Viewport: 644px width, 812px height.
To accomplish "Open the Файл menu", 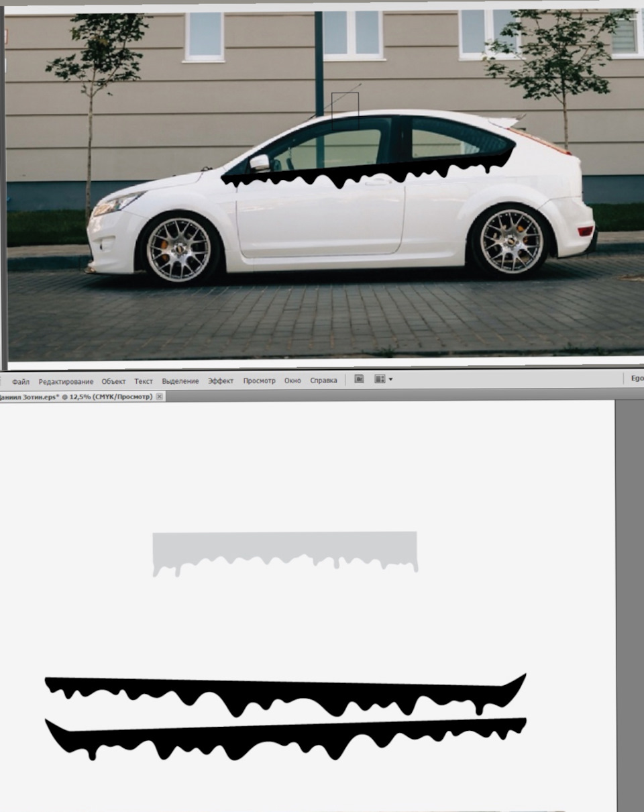I will (x=21, y=381).
